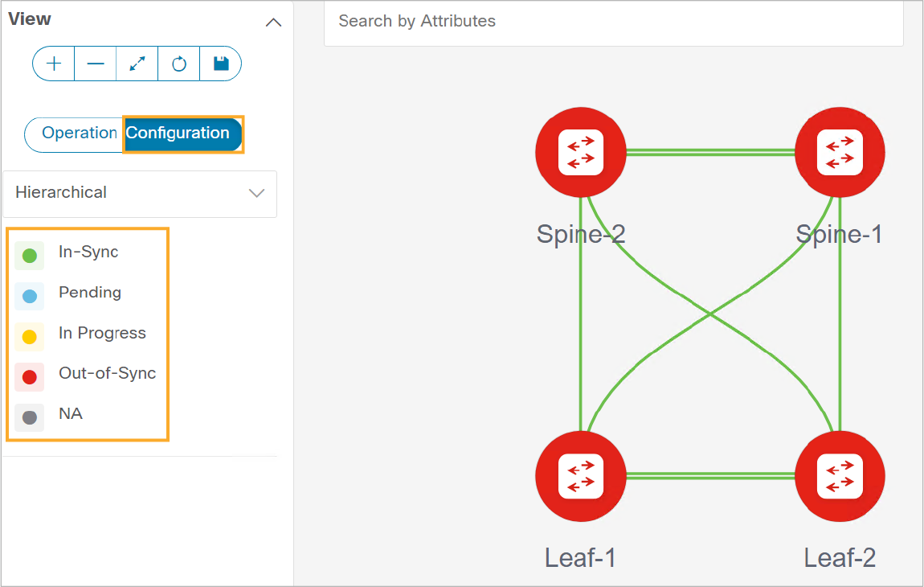
Task: Click the fit-to-screen arrows icon
Action: tap(137, 64)
